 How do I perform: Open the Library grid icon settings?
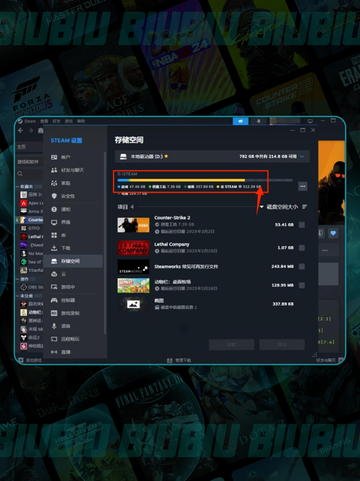(x=54, y=235)
